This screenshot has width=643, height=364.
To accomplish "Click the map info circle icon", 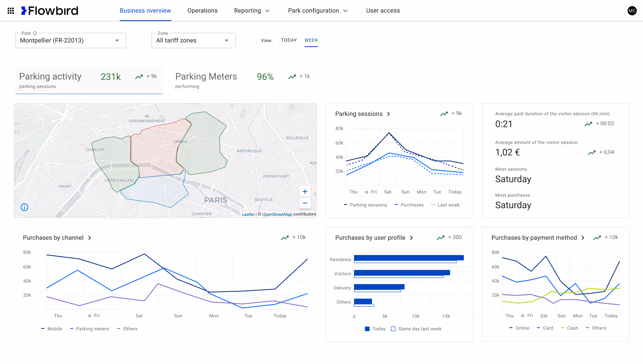I will 24,207.
